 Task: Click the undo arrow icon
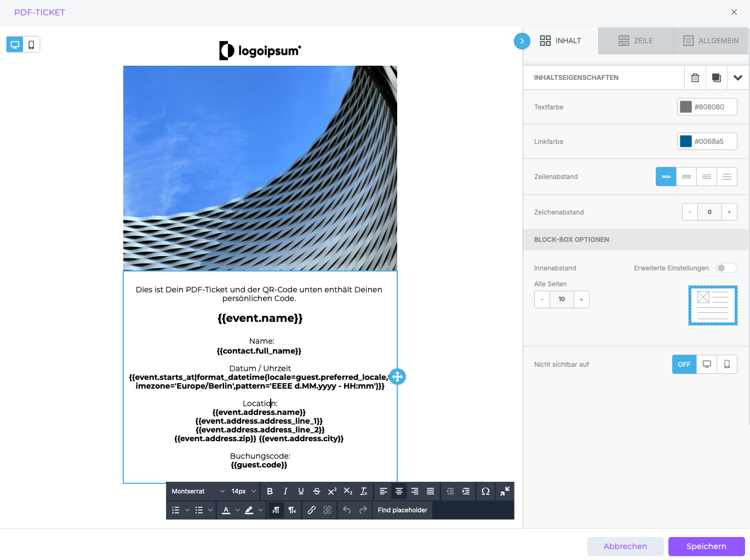click(347, 510)
